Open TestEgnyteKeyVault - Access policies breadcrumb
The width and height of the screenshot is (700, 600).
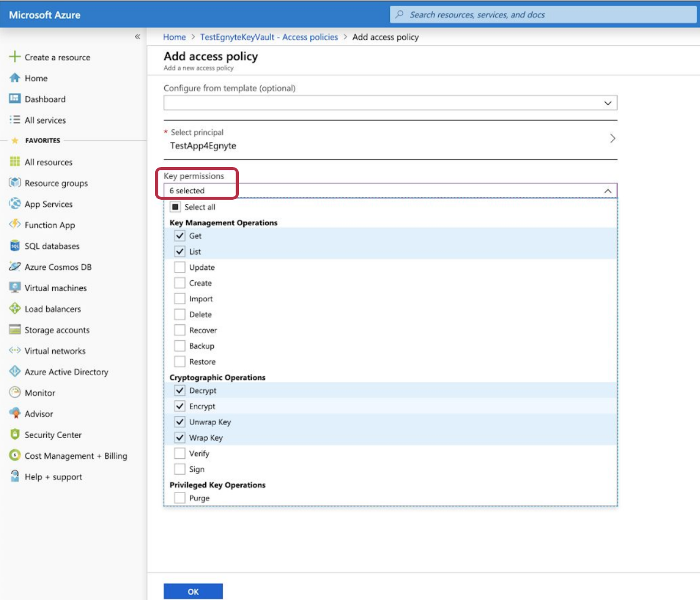point(269,37)
